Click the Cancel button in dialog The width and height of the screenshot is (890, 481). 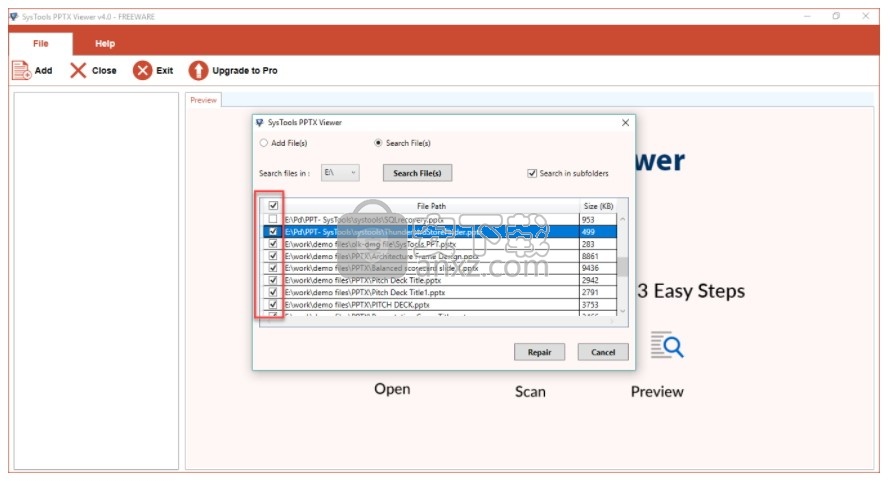[x=603, y=352]
